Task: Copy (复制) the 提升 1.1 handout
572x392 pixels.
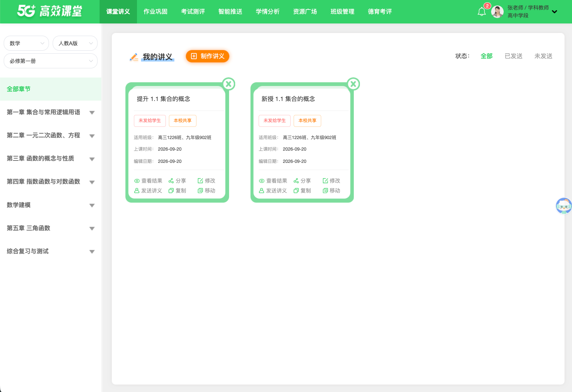Action: tap(177, 191)
